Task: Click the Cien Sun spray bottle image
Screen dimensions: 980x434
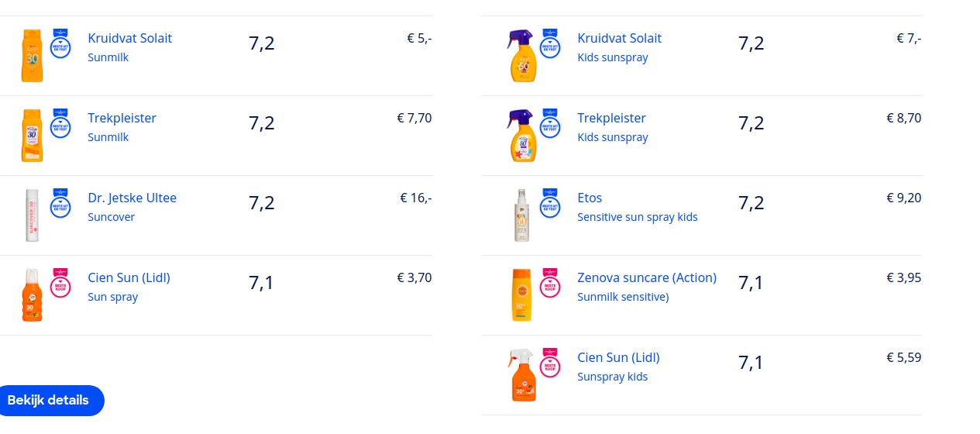Action: point(32,294)
